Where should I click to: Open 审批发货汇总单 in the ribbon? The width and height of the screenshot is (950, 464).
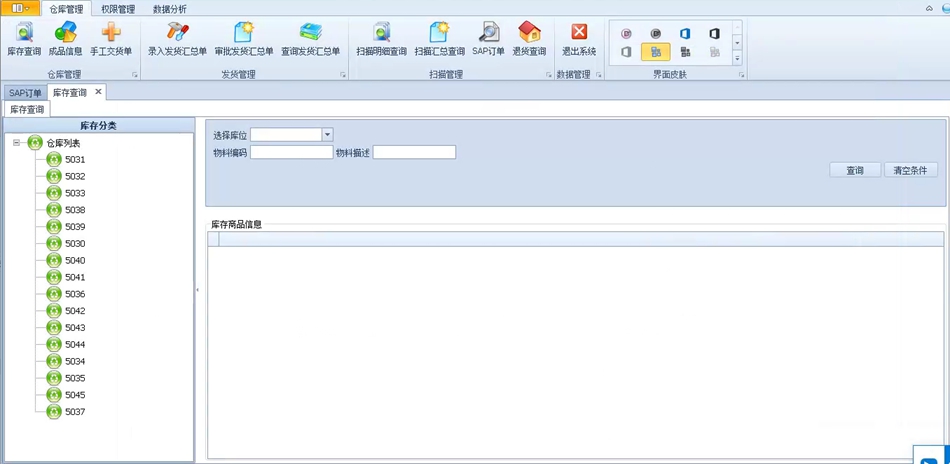click(x=244, y=39)
